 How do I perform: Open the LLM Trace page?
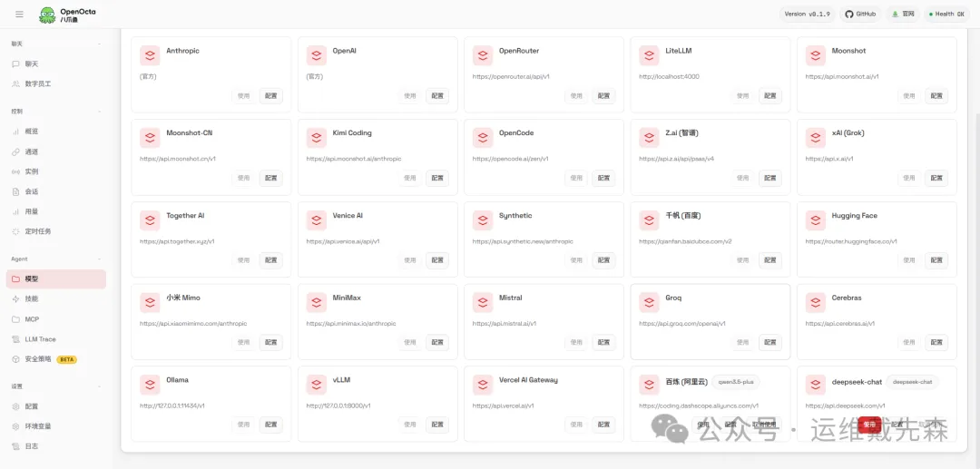(55, 339)
